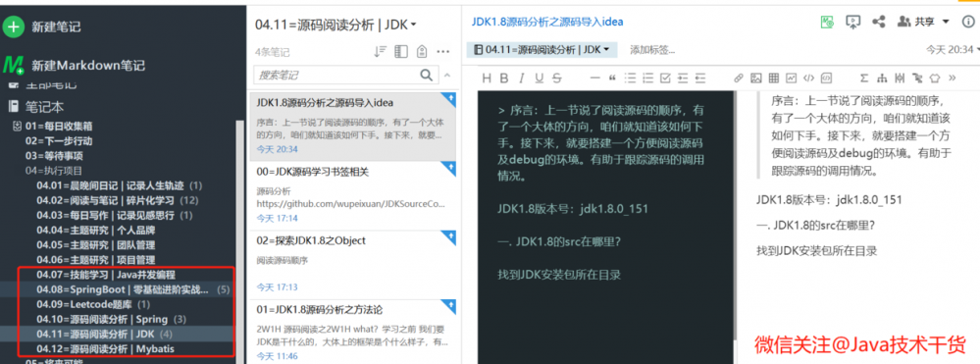Open notebook 04.02=阅读与笔记

pyautogui.click(x=117, y=201)
